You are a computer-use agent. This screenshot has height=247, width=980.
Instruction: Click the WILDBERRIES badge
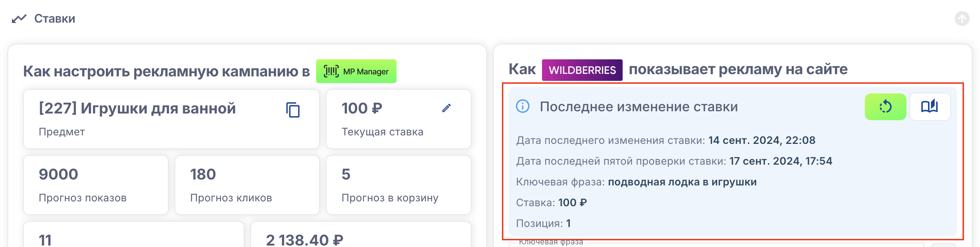click(x=582, y=70)
